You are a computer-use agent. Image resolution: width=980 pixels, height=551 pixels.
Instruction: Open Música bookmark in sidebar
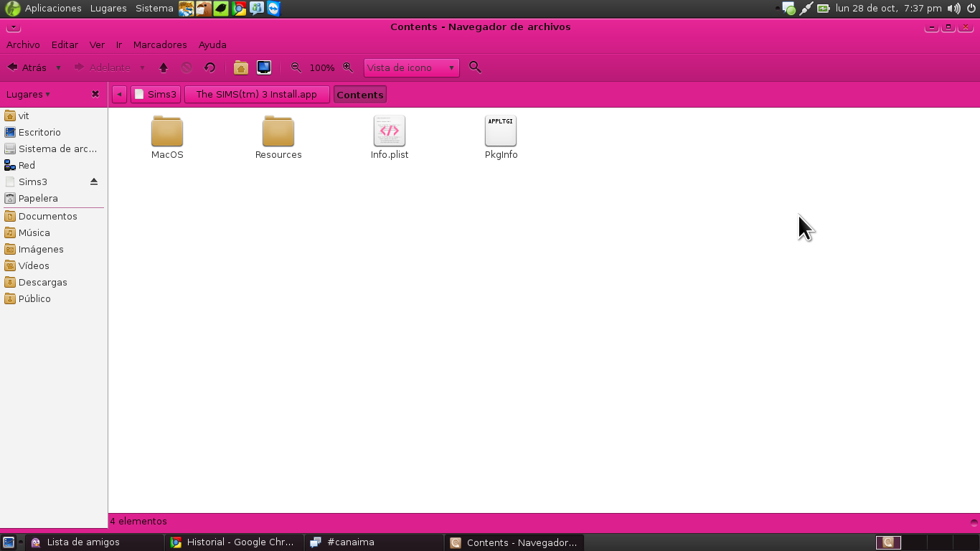pos(54,232)
